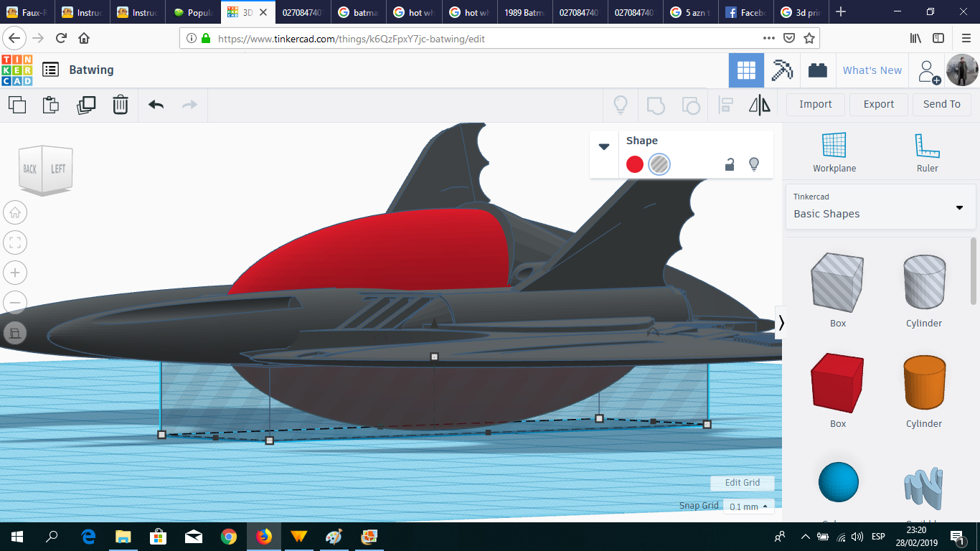Switch to the 3D design grid view icon
The height and width of the screenshot is (551, 980).
746,70
